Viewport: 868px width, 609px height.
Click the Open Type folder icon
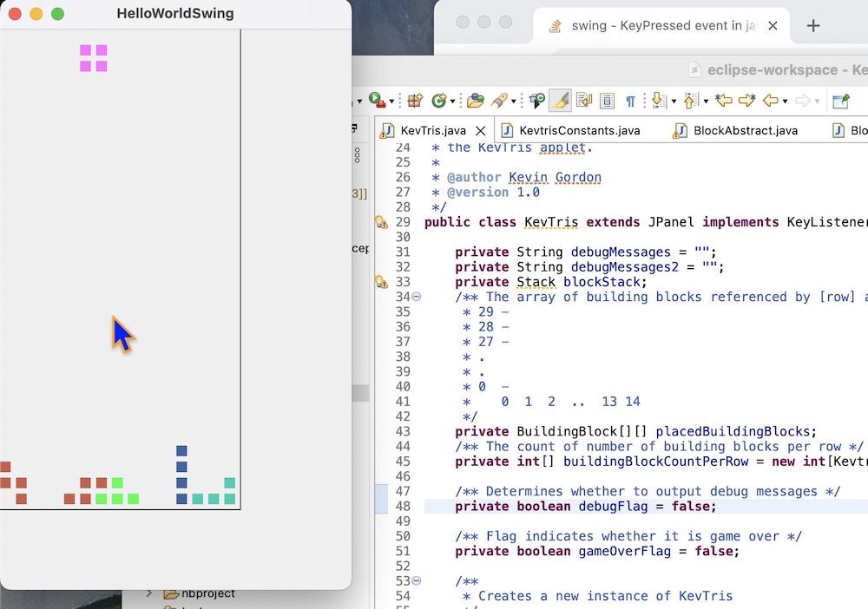tap(474, 101)
